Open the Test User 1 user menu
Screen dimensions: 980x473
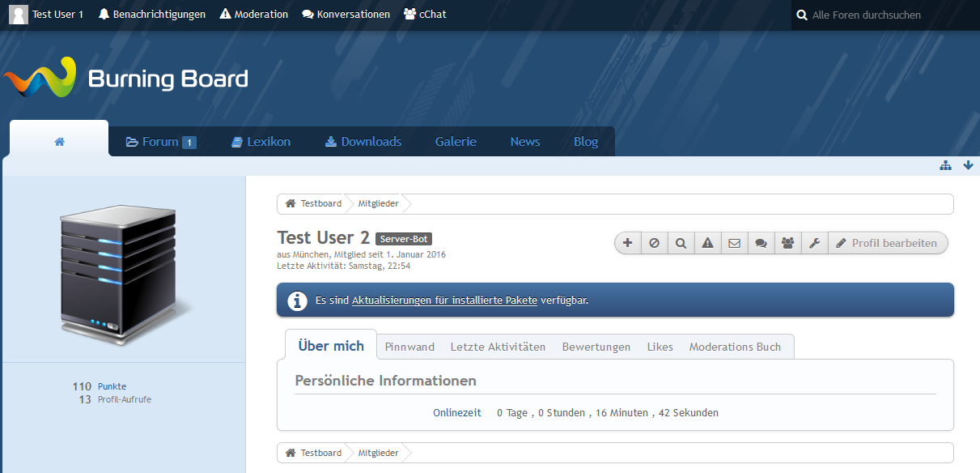[x=47, y=15]
